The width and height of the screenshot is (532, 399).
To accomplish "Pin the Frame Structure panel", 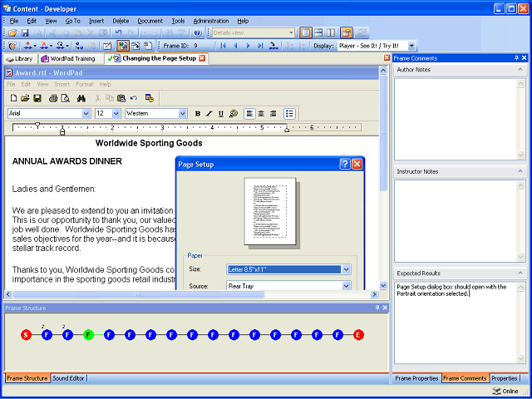I will (x=377, y=308).
